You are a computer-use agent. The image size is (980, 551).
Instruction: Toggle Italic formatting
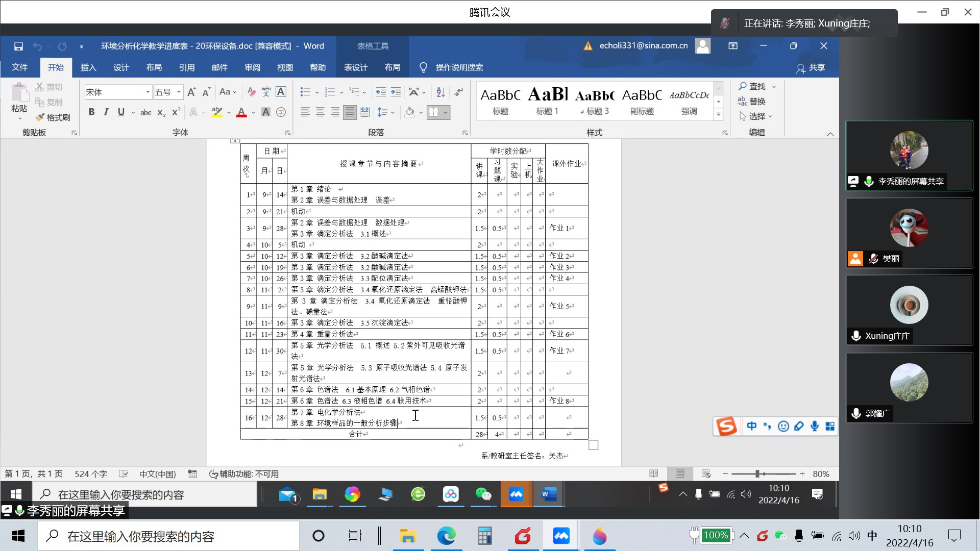click(106, 112)
